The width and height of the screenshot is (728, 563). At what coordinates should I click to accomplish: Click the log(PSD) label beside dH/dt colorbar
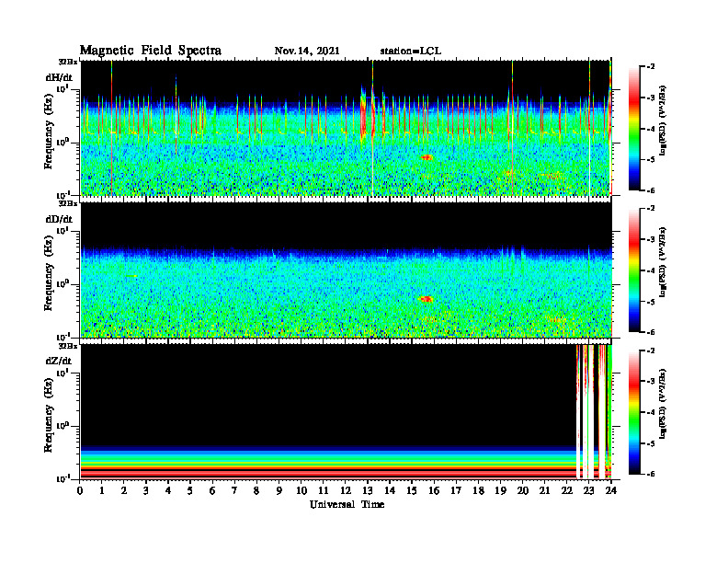click(663, 121)
